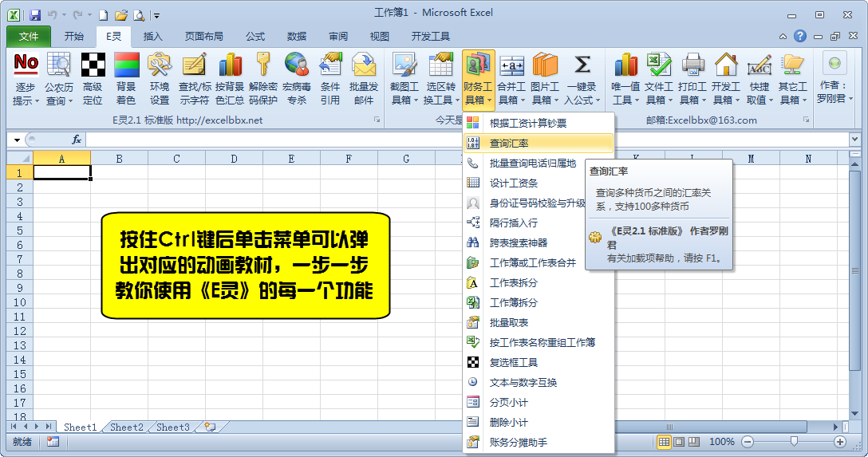Open the 打印工具箱 printer dropdown
The image size is (868, 457).
pos(692,79)
